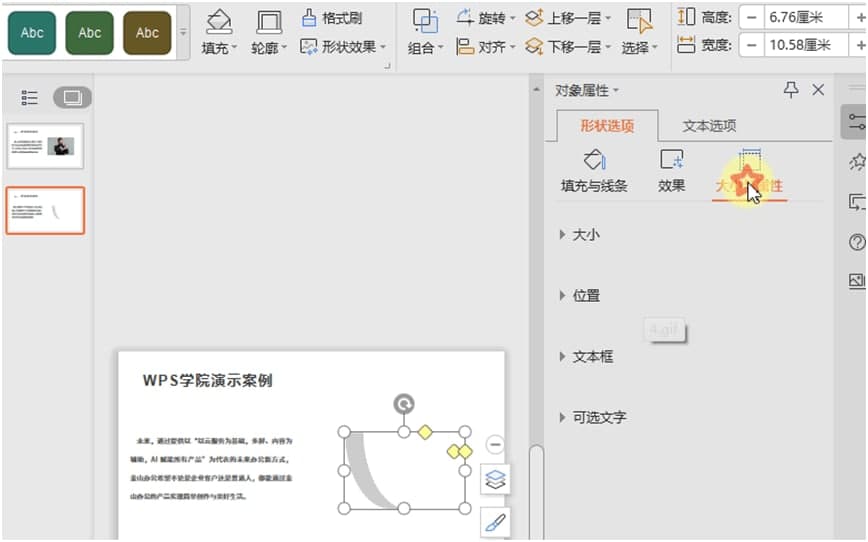This screenshot has width=868, height=542.
Task: Click scroll-up arrow of editing area
Action: 536,90
